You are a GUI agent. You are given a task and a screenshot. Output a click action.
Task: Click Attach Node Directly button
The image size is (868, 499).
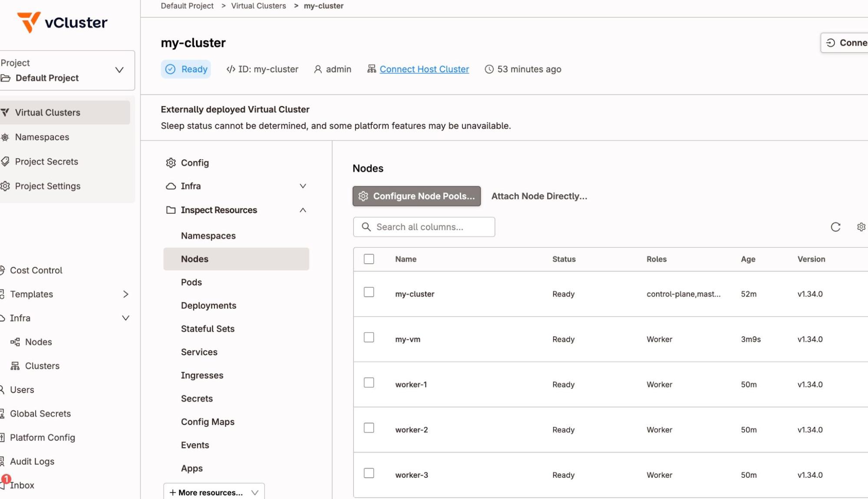tap(539, 196)
